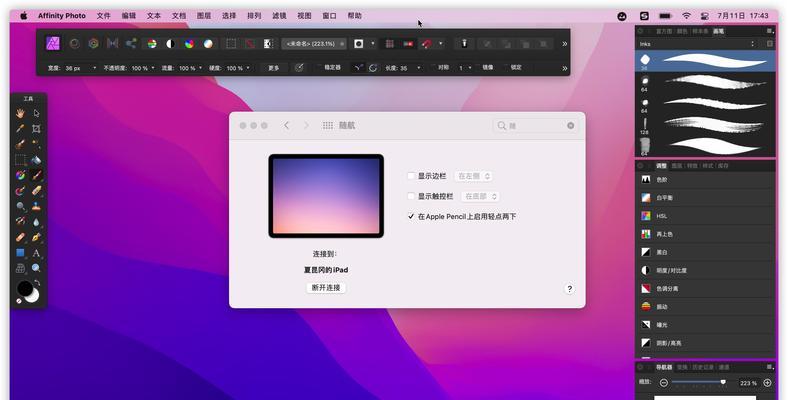Select the Healing bandage tool

[20, 237]
